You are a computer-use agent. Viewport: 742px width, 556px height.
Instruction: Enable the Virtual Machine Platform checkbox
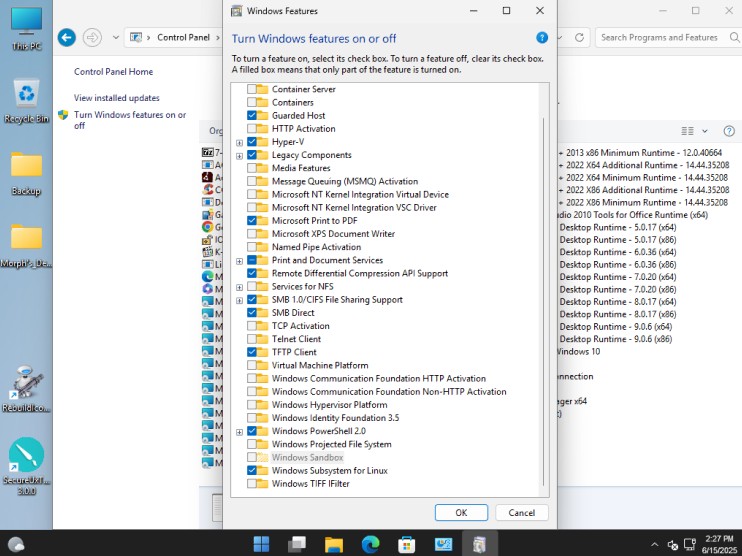[x=252, y=365]
